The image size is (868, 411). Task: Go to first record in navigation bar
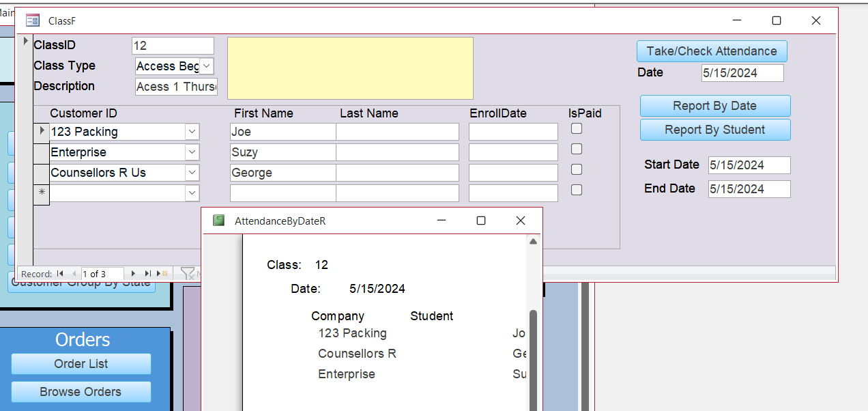click(61, 274)
